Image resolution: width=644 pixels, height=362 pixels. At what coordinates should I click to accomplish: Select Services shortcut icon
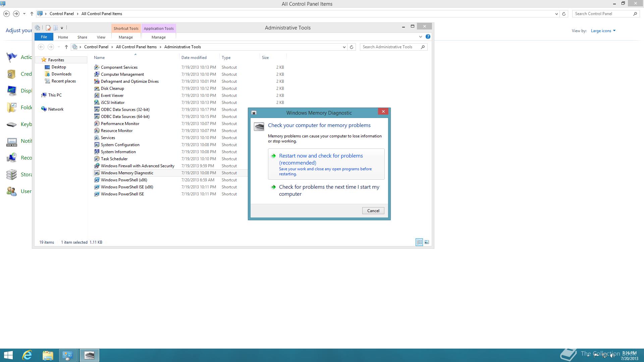click(97, 138)
